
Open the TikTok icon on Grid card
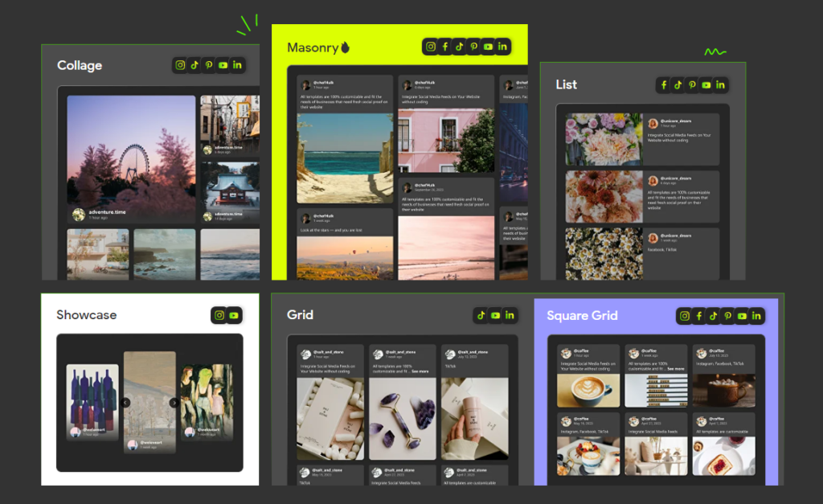(481, 315)
